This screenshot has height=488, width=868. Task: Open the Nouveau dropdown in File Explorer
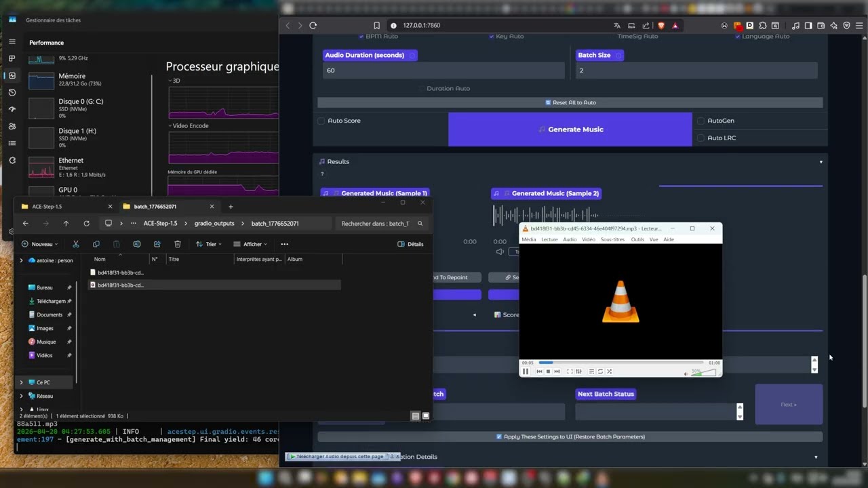40,244
